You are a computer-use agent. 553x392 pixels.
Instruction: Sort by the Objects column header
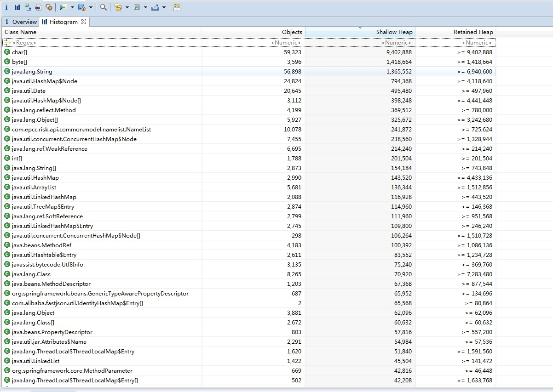click(x=253, y=32)
